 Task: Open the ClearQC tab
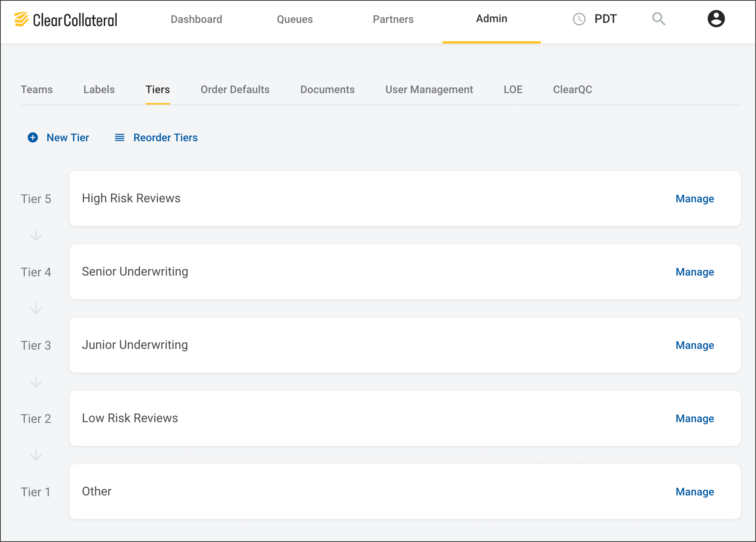573,89
